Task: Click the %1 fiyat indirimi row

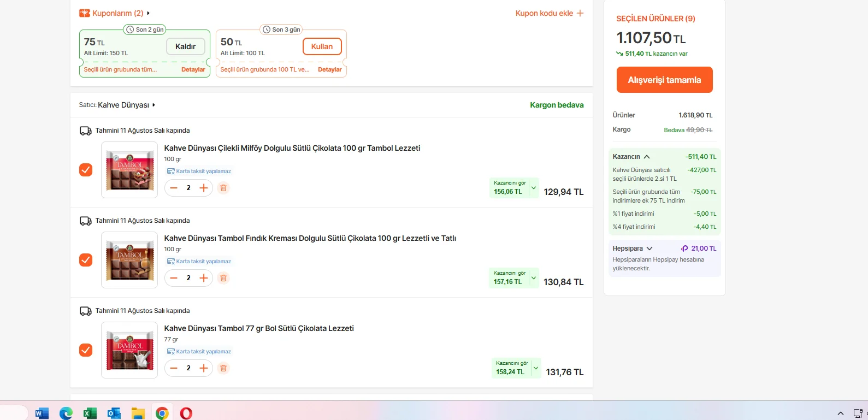Action: click(x=664, y=214)
